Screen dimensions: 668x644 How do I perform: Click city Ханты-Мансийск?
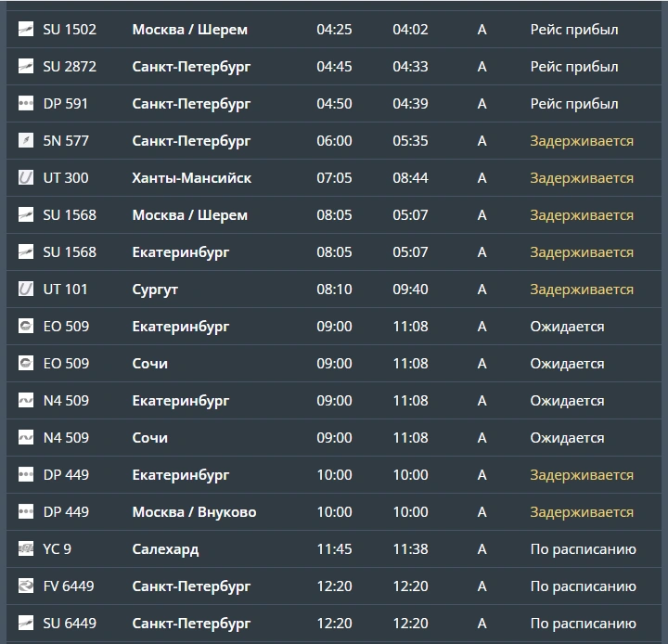192,178
